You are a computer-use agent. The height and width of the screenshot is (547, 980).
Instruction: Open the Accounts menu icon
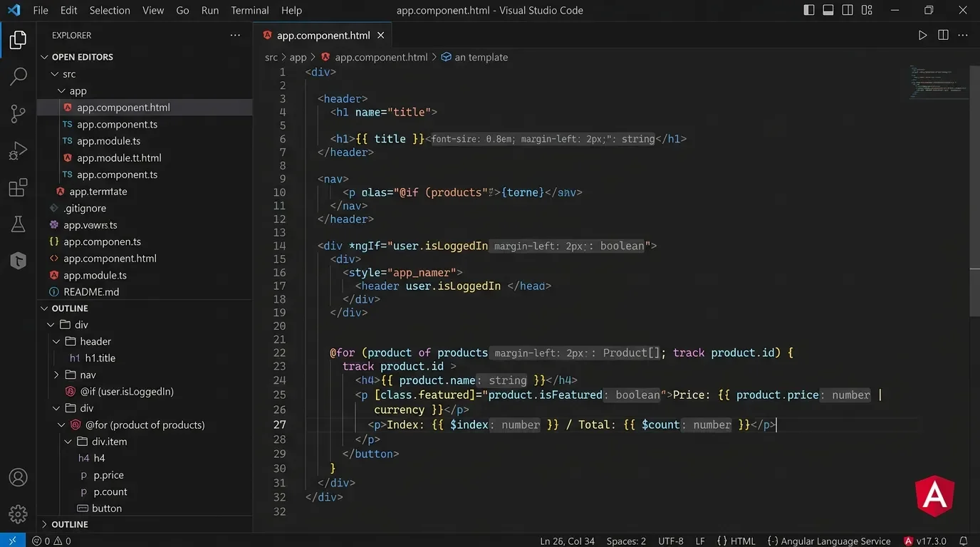click(x=19, y=477)
